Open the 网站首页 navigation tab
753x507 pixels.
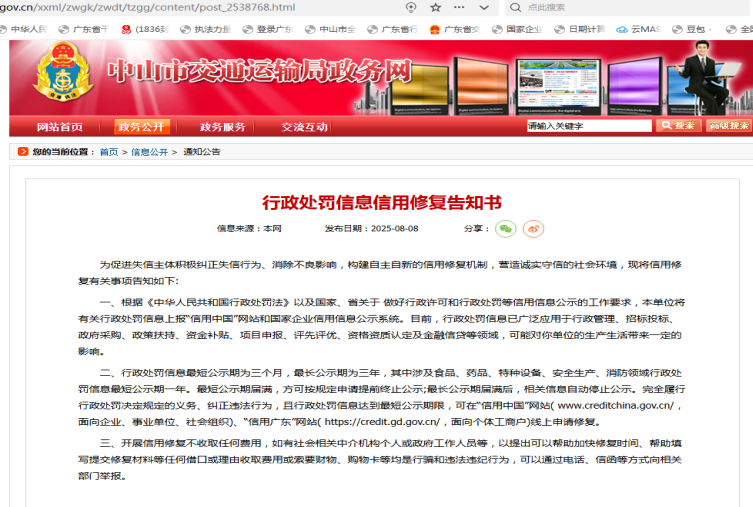[x=60, y=127]
